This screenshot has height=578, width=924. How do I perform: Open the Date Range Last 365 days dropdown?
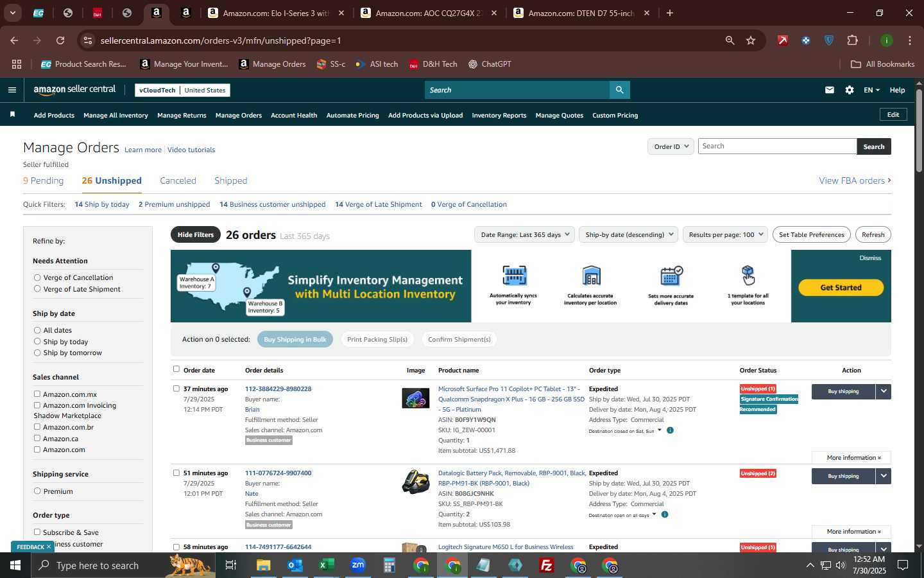tap(525, 234)
